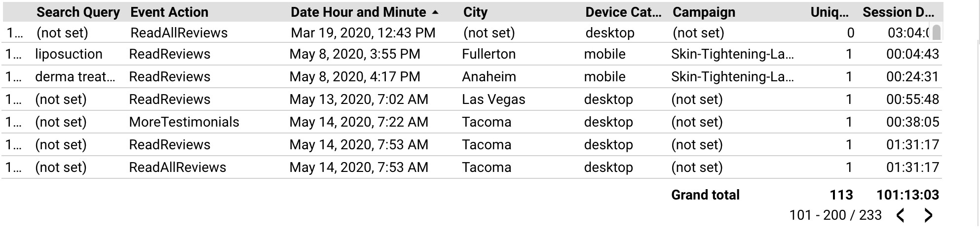Click the 101 - 200 / 233 pagination text
The image size is (980, 234).
click(835, 215)
